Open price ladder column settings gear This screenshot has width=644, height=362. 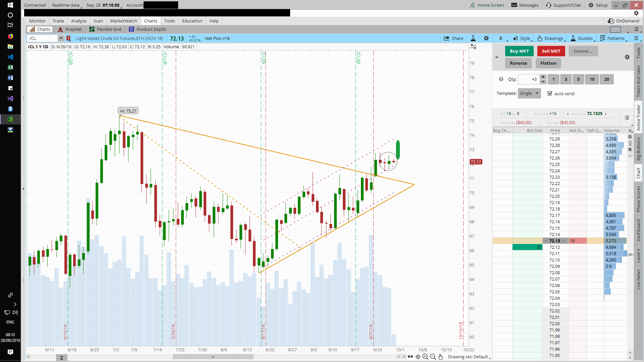630,131
